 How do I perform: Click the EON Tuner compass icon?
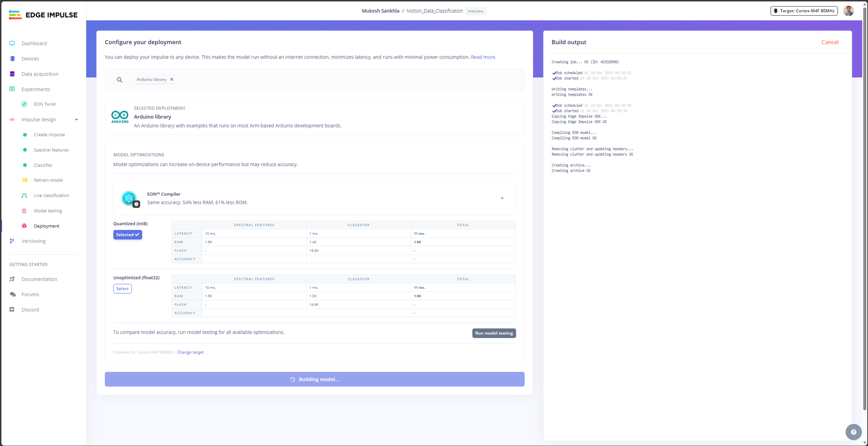(24, 104)
